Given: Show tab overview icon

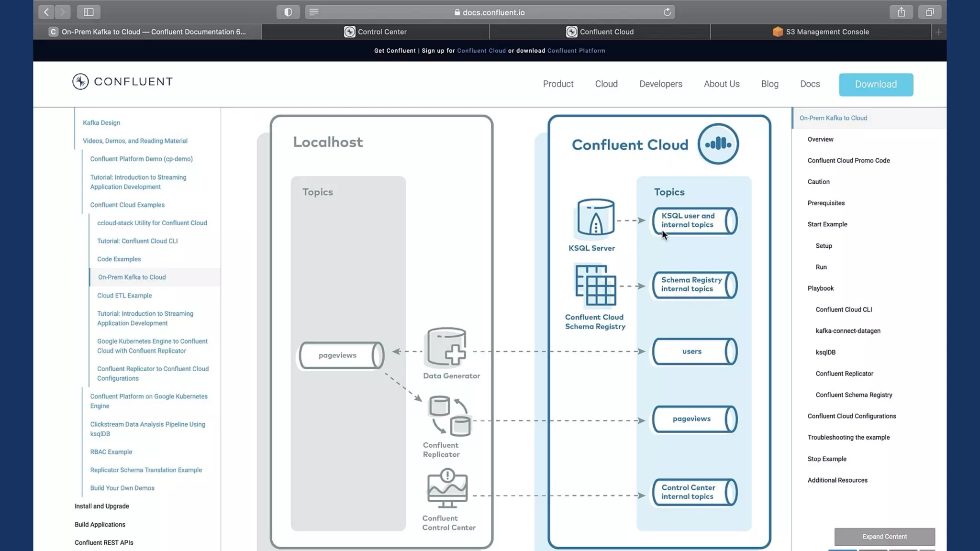Looking at the screenshot, I should click(x=929, y=12).
